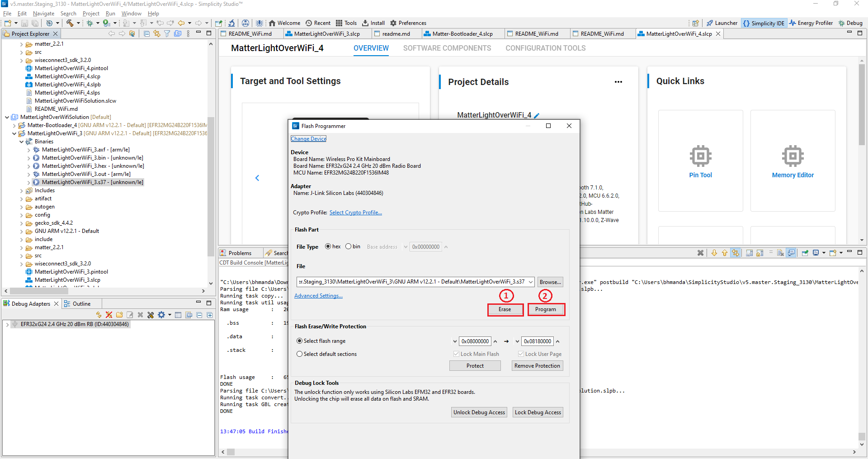Choose Select flash range radio
Screen dimensions: 868x459
point(299,341)
